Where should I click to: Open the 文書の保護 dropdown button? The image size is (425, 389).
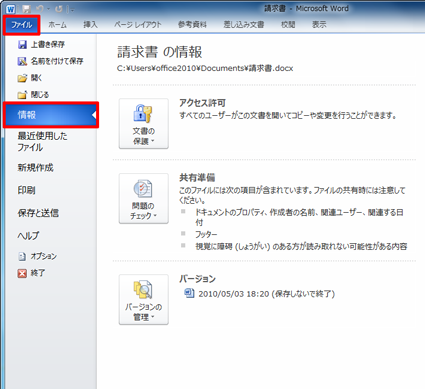click(x=144, y=124)
